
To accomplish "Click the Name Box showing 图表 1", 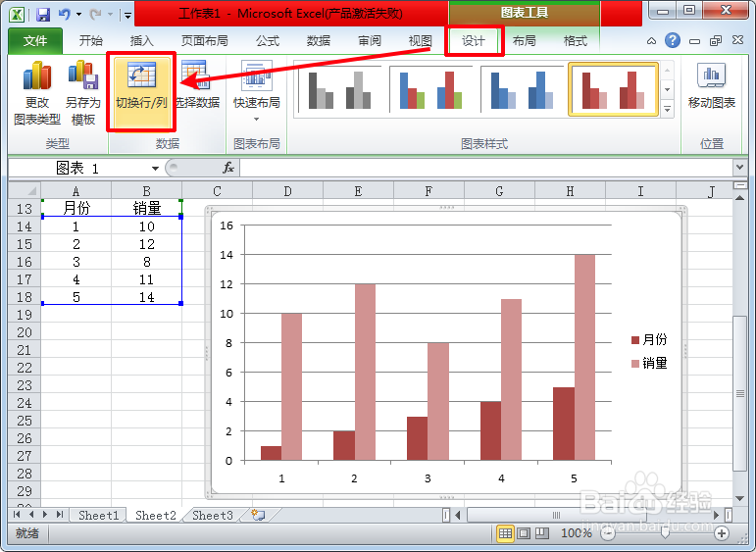I will 77,169.
